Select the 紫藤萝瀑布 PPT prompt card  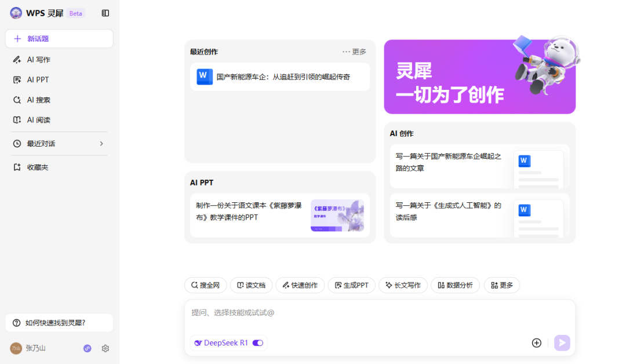pos(280,216)
